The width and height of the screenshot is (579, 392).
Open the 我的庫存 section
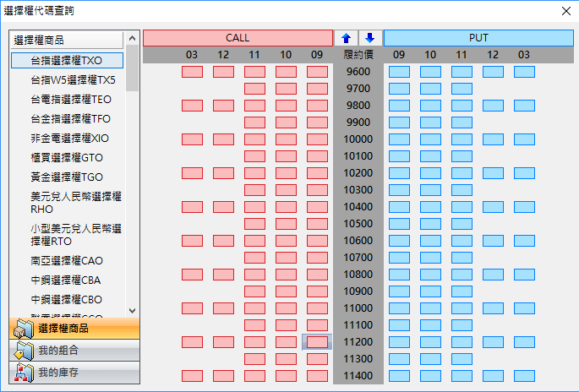74,373
